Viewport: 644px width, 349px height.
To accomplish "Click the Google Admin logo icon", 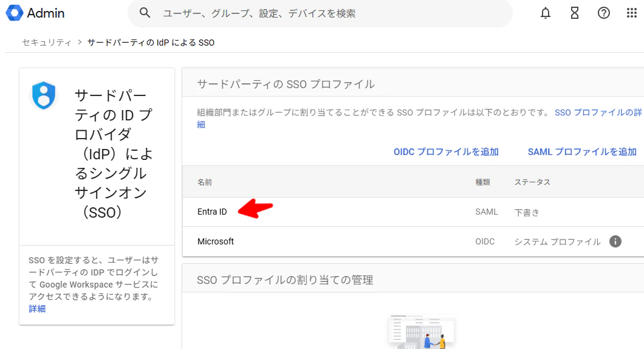I will 15,13.
